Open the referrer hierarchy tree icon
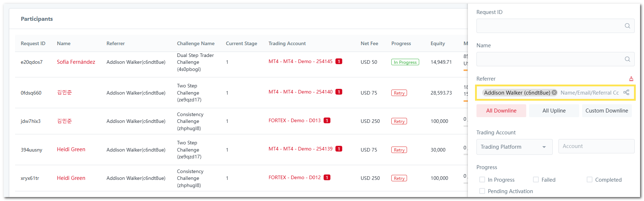 [x=626, y=92]
